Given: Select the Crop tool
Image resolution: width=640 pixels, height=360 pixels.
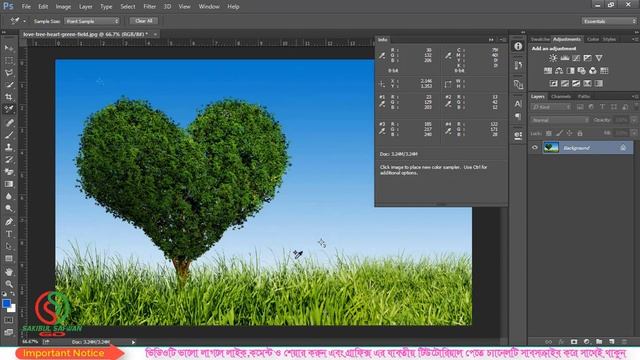Looking at the screenshot, I should [9, 97].
